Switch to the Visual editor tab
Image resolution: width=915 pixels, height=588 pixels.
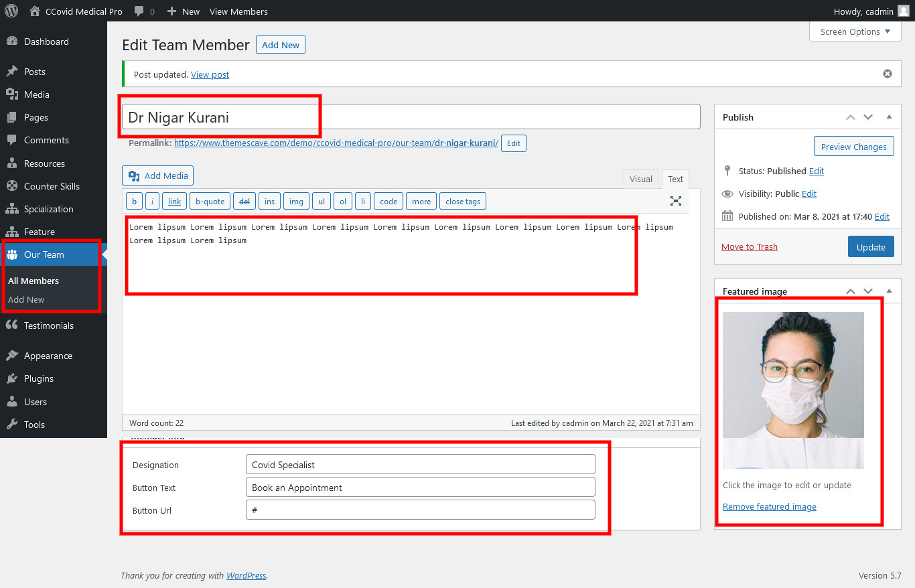(641, 179)
